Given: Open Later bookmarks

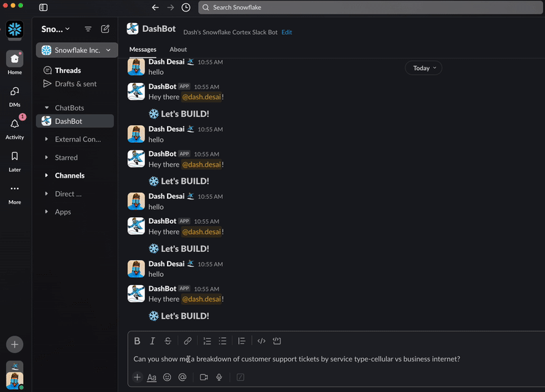Looking at the screenshot, I should 14,161.
